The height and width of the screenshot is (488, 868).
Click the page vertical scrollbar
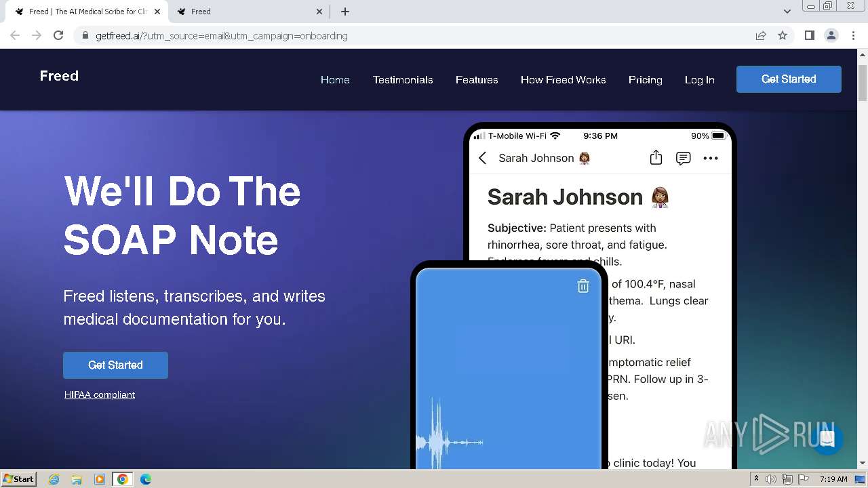pos(863,83)
